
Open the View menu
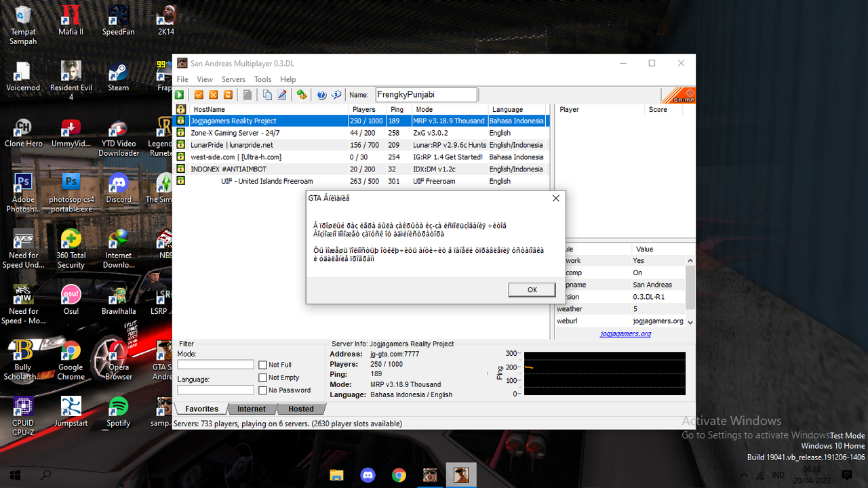pos(205,79)
